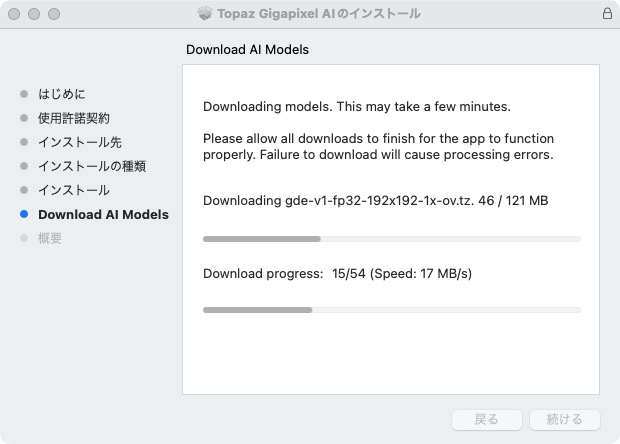
Task: Click the dimmed bullet beside 概要
Action: point(24,238)
